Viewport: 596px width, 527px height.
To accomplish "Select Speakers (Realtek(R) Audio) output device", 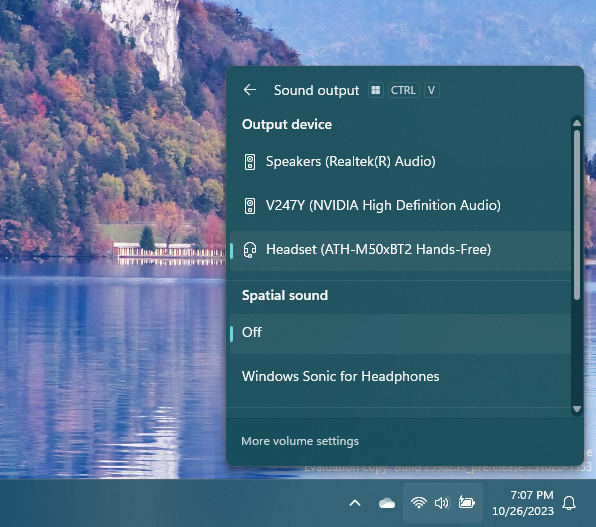I will click(400, 162).
